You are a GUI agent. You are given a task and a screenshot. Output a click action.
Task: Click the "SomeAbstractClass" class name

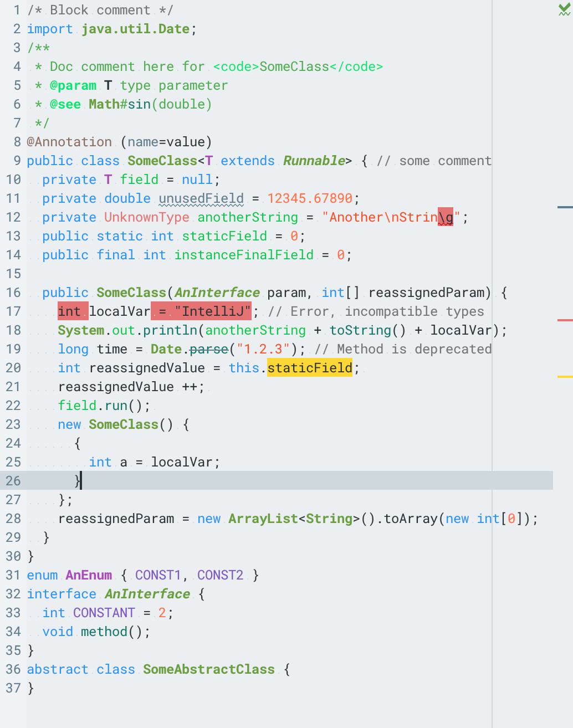point(208,669)
